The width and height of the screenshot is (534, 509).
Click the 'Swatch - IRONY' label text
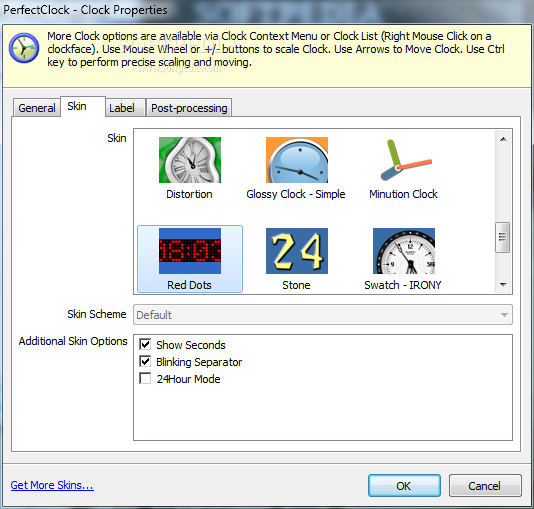pyautogui.click(x=403, y=285)
